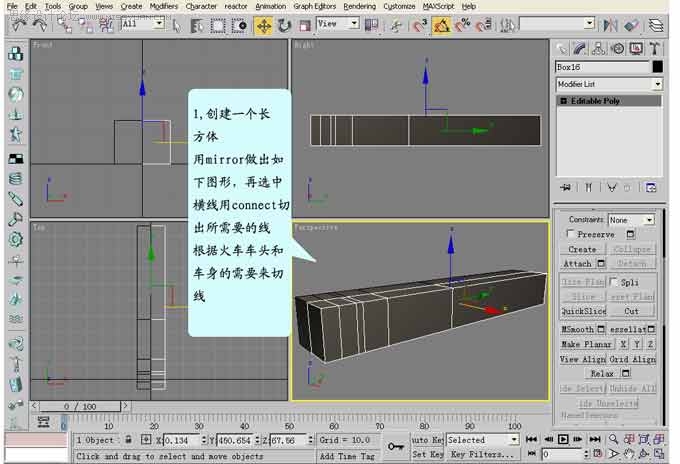Open the Utilities hammer tab

click(655, 49)
